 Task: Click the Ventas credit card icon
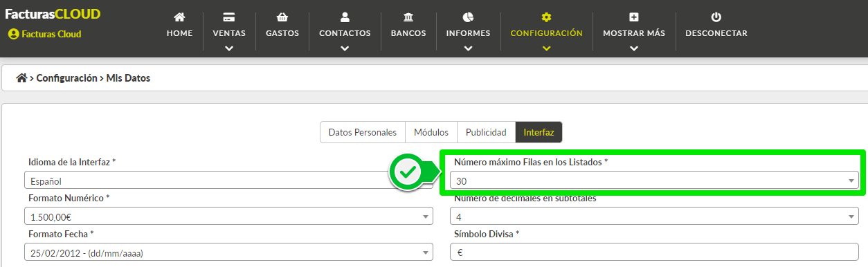pyautogui.click(x=229, y=17)
